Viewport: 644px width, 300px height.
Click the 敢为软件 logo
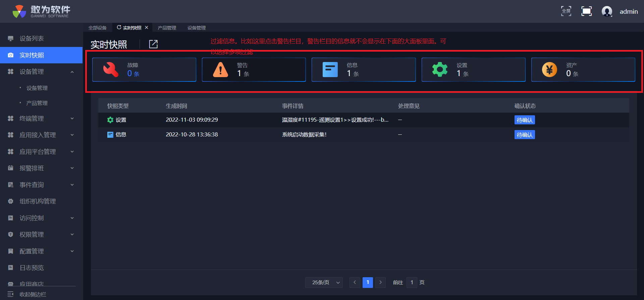41,11
